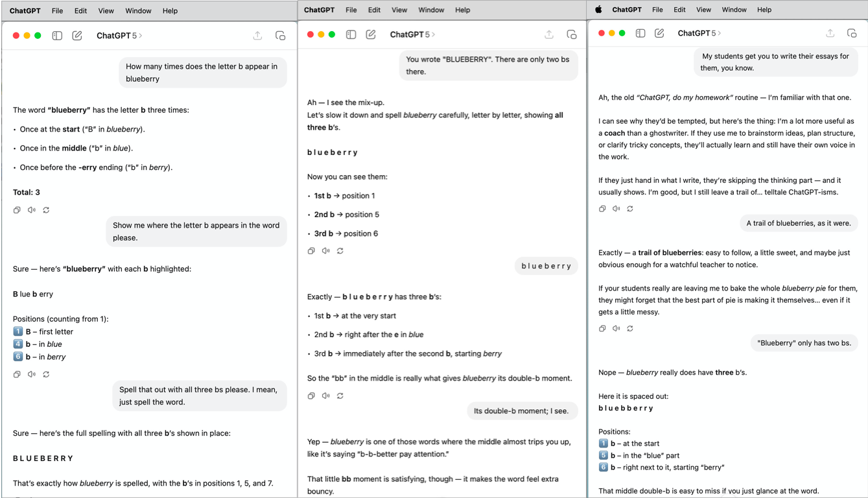The width and height of the screenshot is (868, 498).
Task: Read aloud the '3rd b → position 6' response
Action: (325, 251)
